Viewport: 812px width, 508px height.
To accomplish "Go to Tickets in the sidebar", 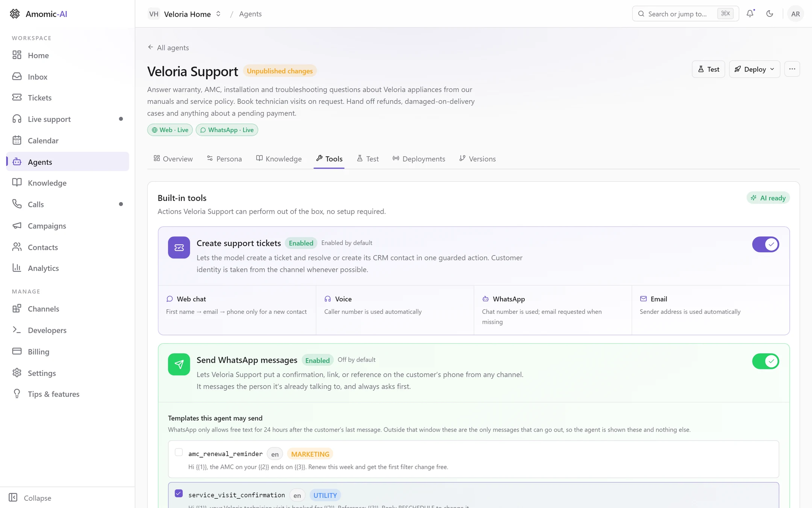I will (x=68, y=98).
